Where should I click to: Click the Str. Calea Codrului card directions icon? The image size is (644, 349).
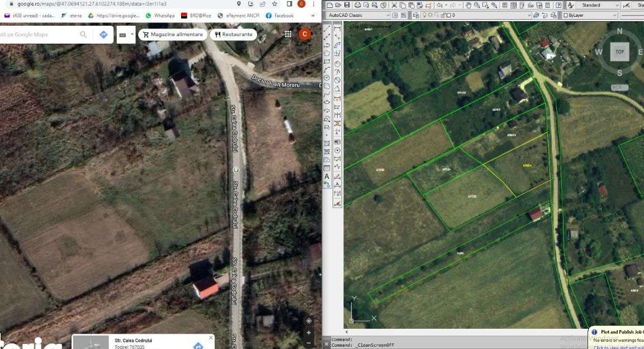pyautogui.click(x=198, y=346)
